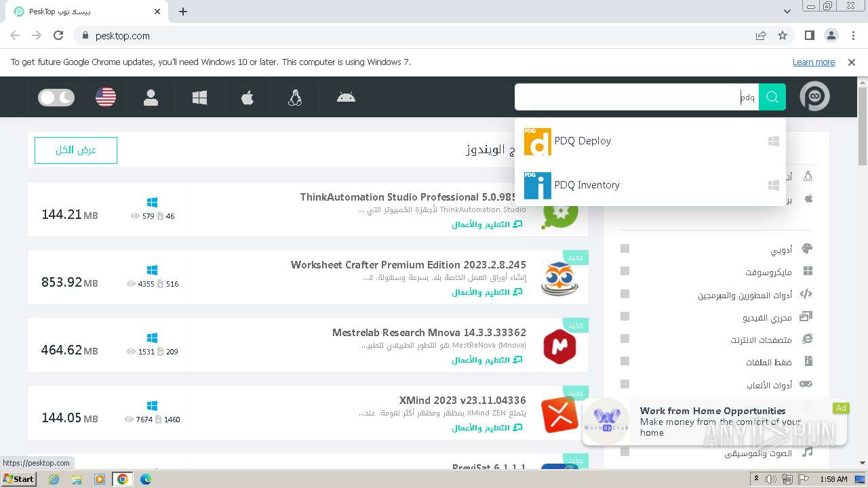This screenshot has height=488, width=868.
Task: Click the Windows logo in Worksheet Crafter row
Action: [x=152, y=270]
